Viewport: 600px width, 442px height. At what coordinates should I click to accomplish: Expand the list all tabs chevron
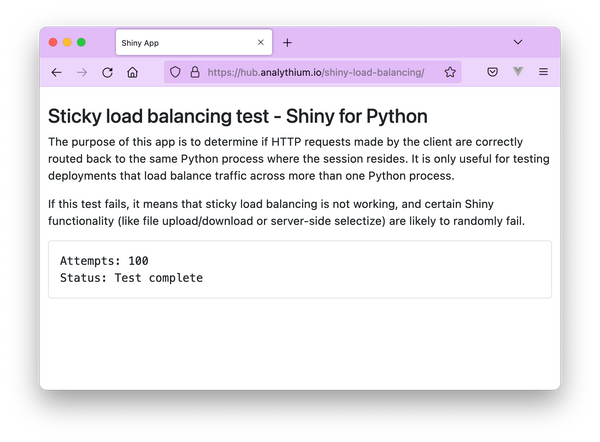[518, 42]
